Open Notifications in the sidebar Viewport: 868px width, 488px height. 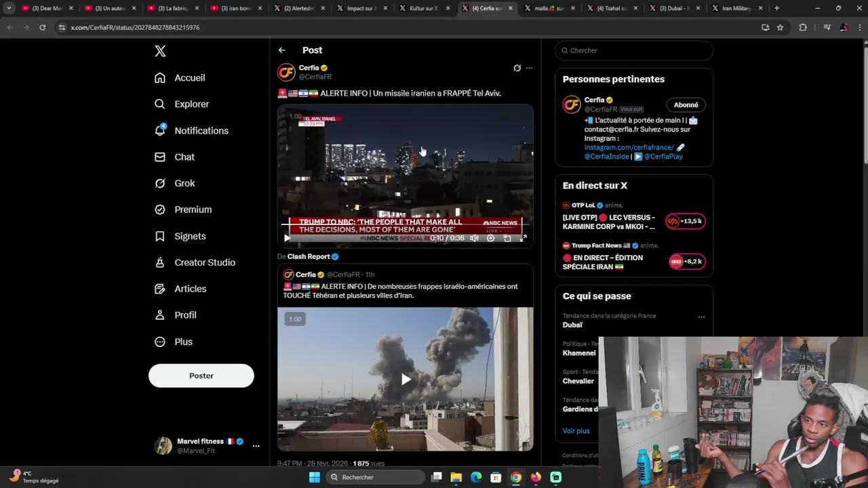pyautogui.click(x=191, y=131)
